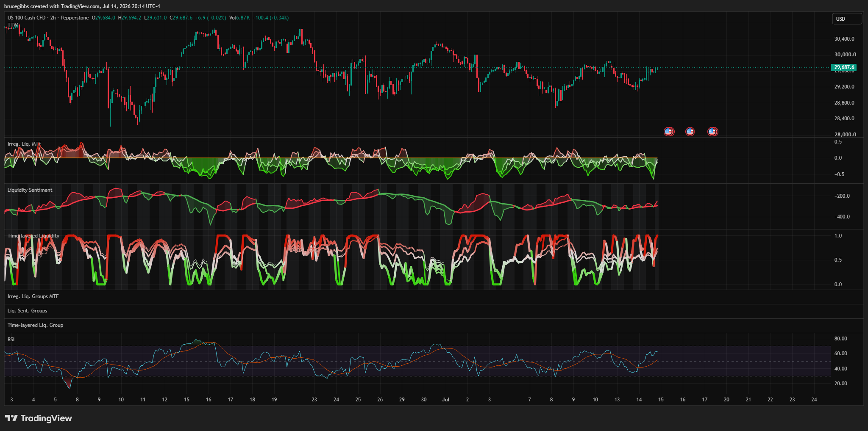This screenshot has height=431, width=868.
Task: Expand the Time-layered Liq. Group pane
Action: [x=35, y=325]
